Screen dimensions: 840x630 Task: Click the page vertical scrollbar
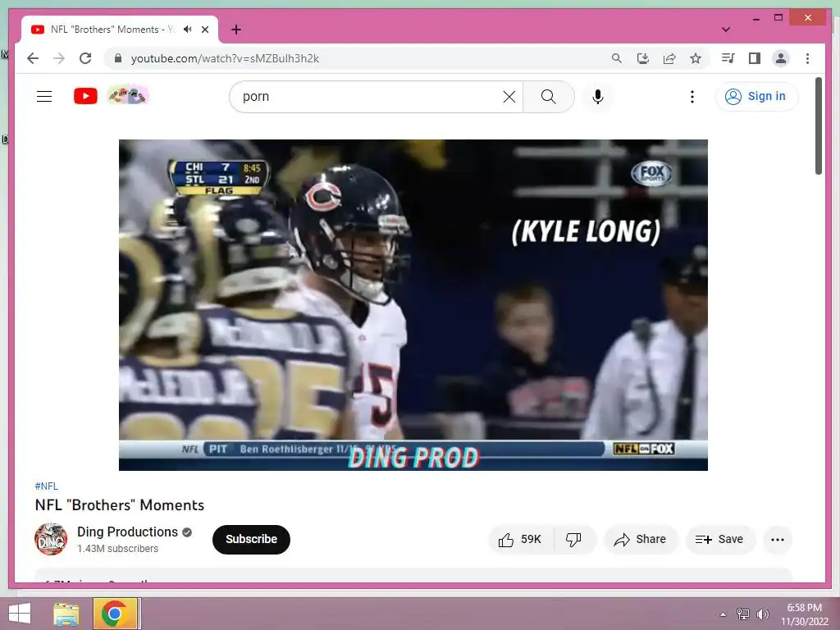tap(819, 126)
